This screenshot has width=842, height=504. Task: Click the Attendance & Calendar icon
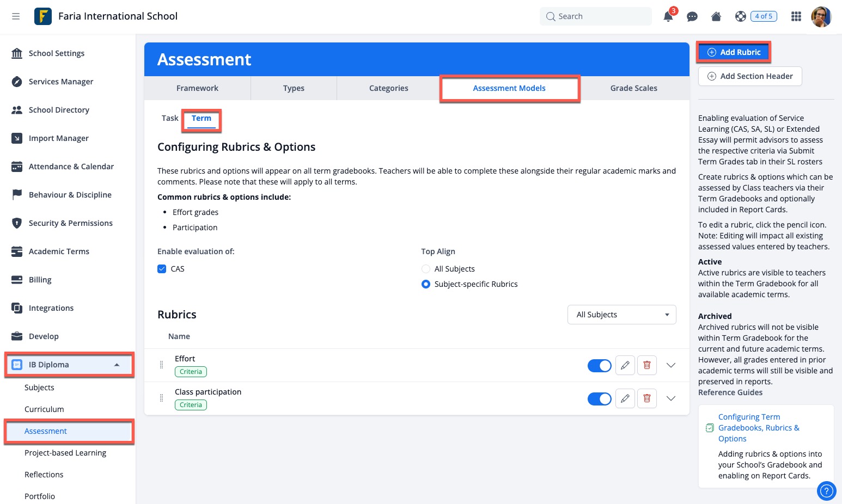coord(17,167)
